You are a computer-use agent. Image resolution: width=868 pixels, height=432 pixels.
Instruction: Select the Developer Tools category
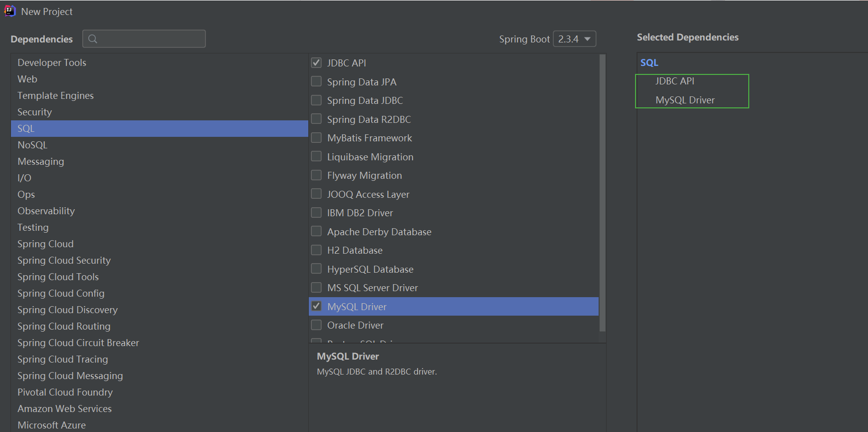160,62
